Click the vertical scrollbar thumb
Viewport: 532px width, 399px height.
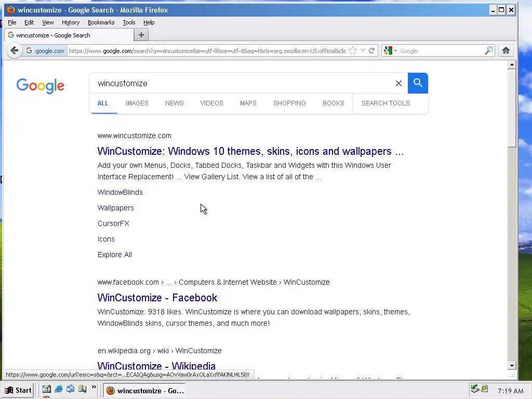(x=512, y=108)
